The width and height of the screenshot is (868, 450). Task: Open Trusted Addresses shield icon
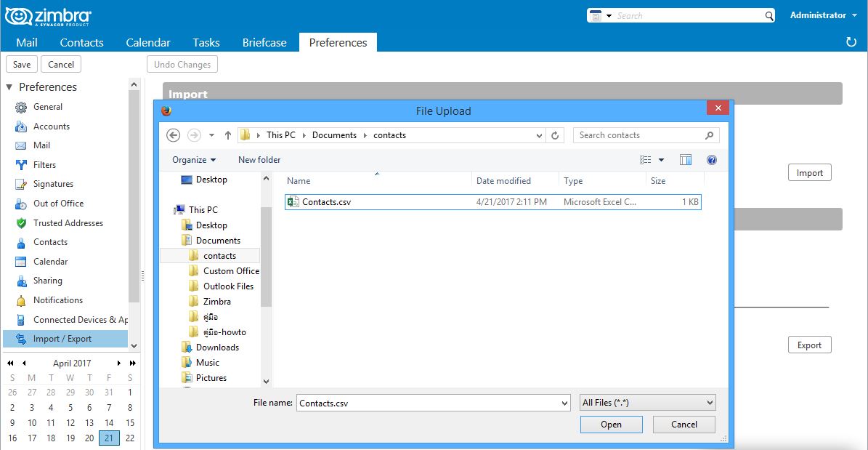(x=21, y=222)
